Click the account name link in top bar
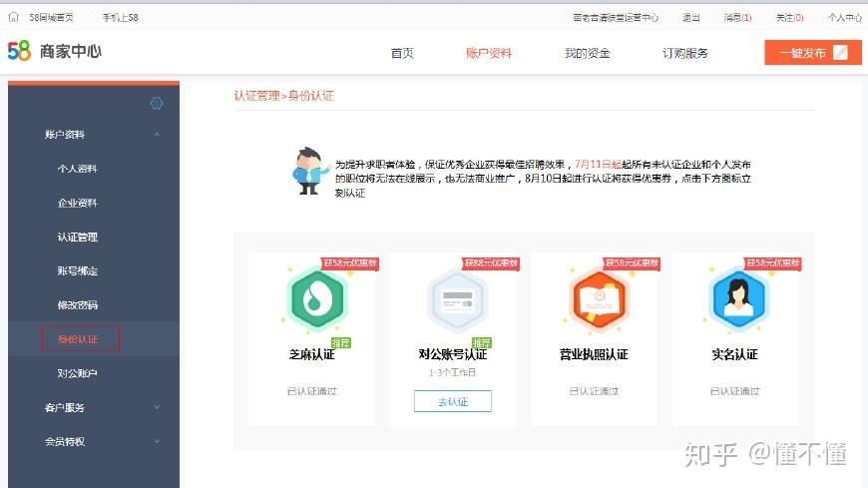Screen dimensions: 868x488 tap(616, 18)
